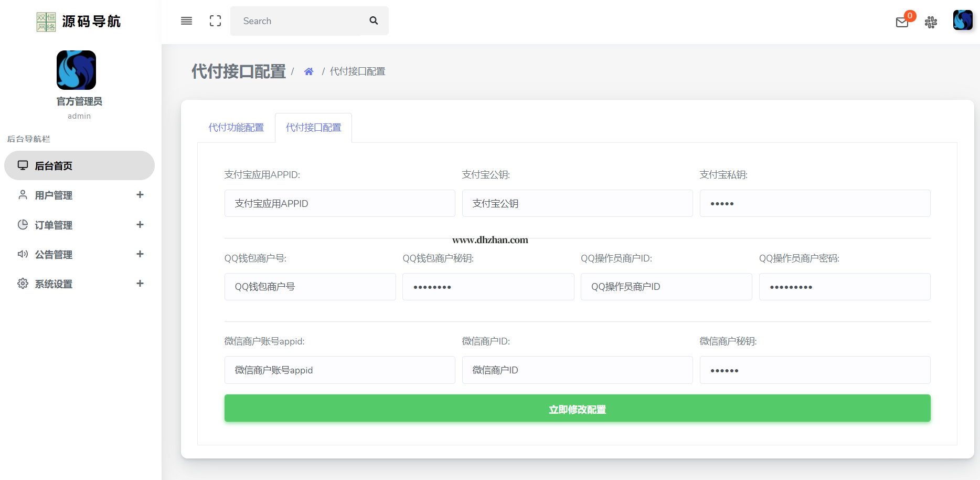Open the user avatar in top-right corner

[x=962, y=20]
